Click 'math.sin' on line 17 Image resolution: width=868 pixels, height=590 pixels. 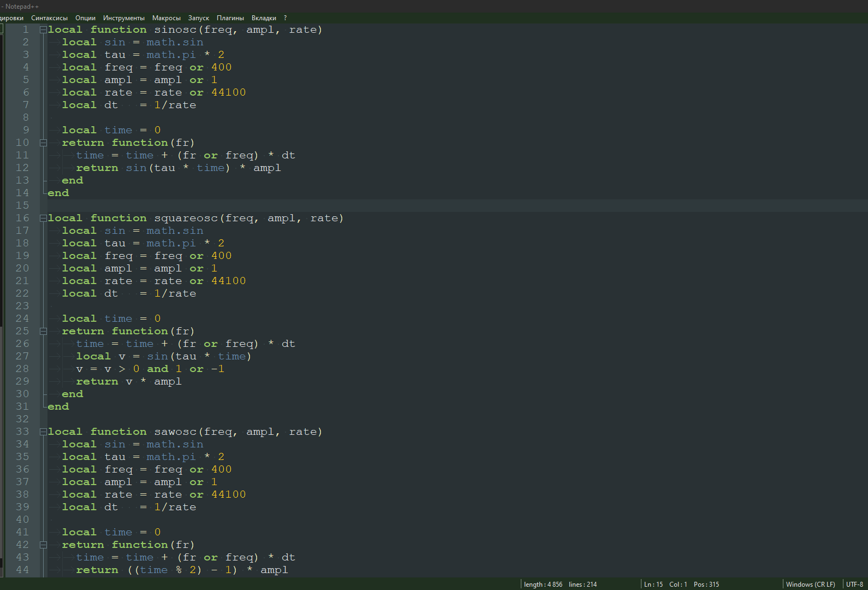click(x=175, y=231)
